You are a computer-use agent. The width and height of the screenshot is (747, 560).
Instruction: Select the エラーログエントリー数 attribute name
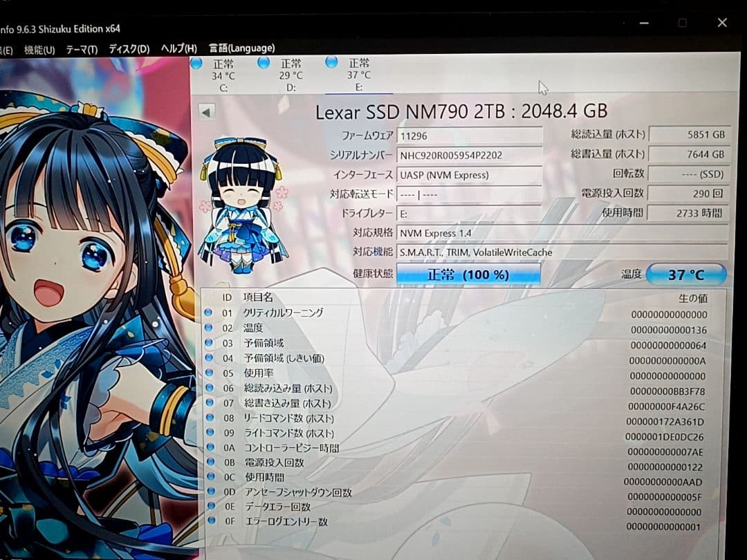tap(286, 521)
